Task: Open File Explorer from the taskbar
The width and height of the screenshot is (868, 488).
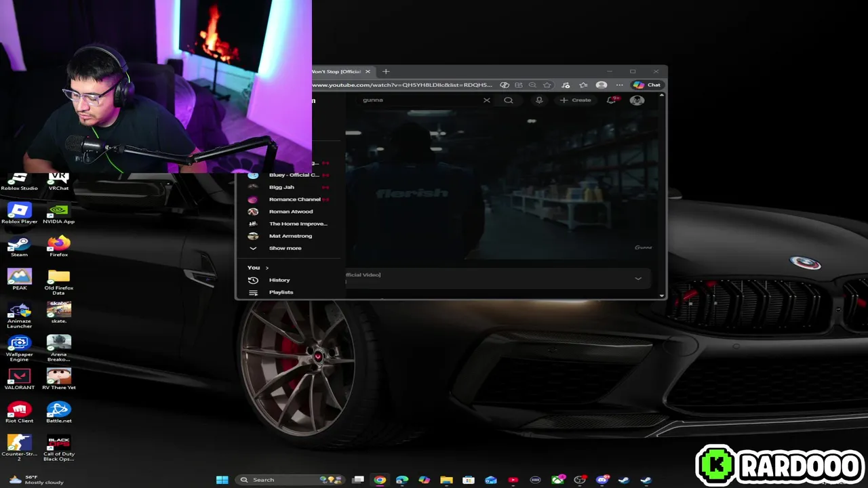Action: click(x=446, y=480)
